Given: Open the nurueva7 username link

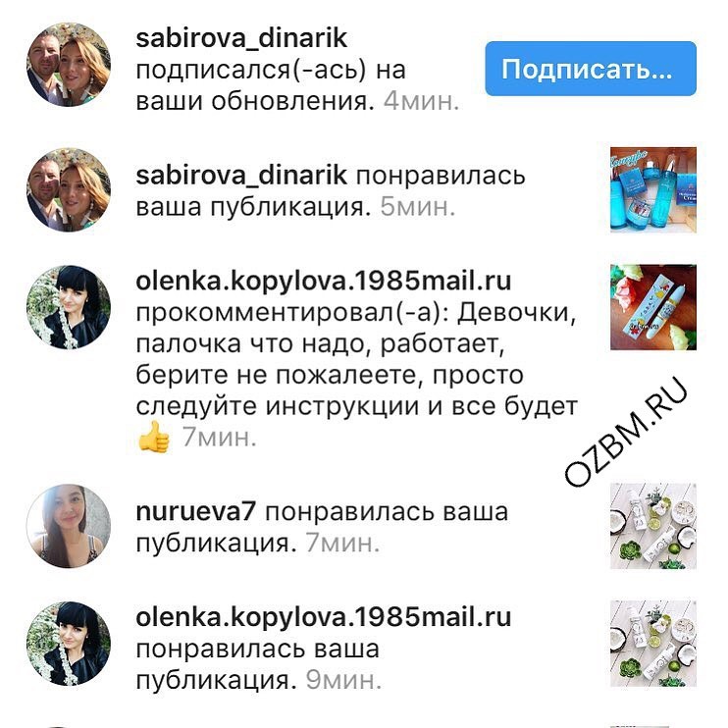Looking at the screenshot, I should click(196, 511).
